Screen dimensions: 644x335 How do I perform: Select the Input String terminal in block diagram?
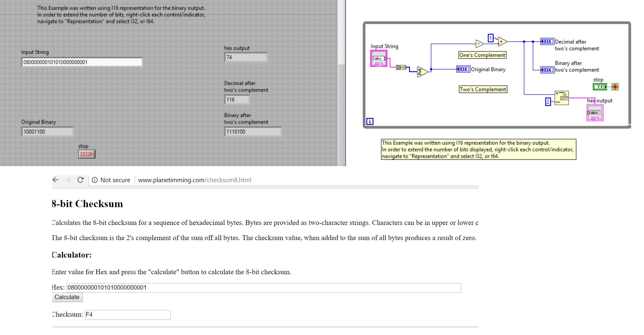pos(379,58)
